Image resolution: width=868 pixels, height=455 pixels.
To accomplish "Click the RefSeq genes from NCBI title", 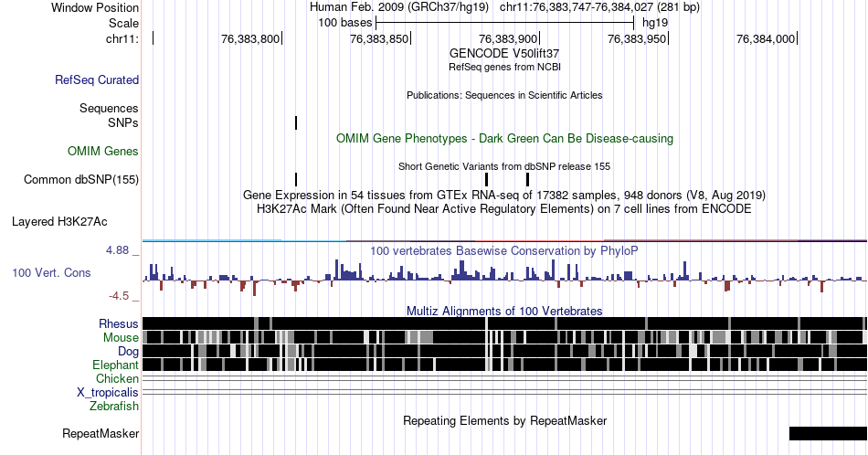I will [x=504, y=67].
